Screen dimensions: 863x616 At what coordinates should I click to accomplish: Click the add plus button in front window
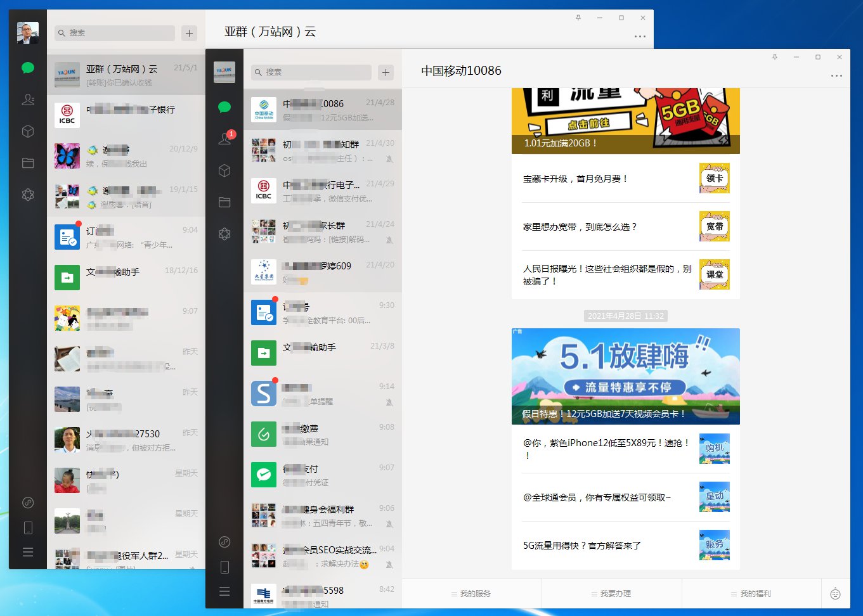click(386, 72)
